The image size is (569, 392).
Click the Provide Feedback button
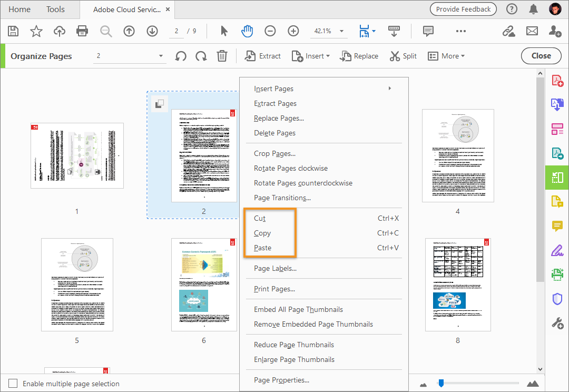point(463,9)
